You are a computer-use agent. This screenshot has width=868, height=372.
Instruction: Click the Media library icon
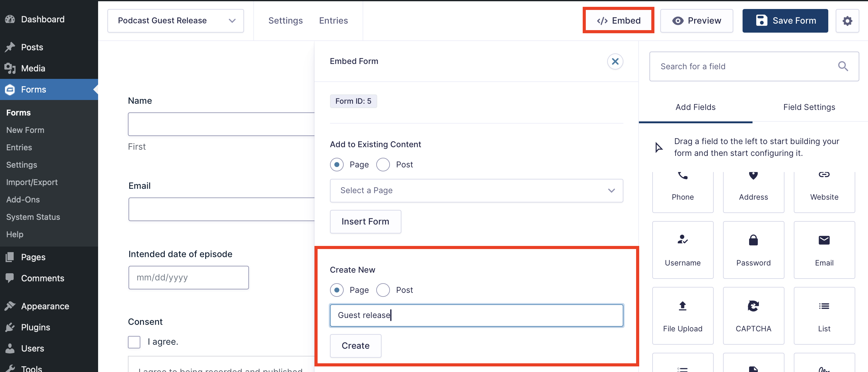click(10, 68)
